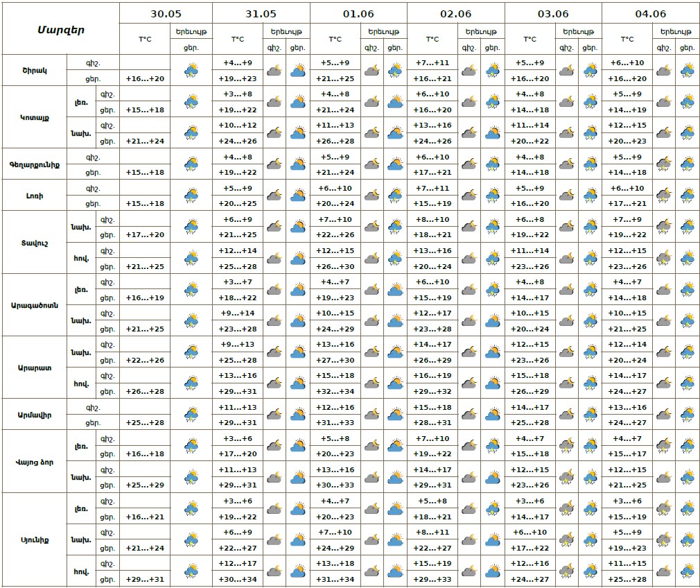Click the +29...+33 temperature cell
This screenshot has height=588, width=700.
[x=432, y=580]
